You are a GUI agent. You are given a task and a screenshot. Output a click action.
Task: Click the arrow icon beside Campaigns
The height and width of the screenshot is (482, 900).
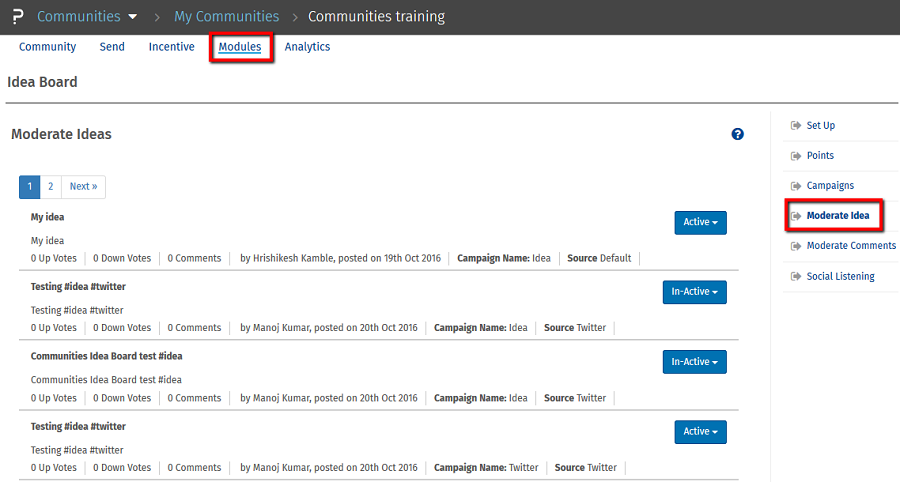[796, 186]
